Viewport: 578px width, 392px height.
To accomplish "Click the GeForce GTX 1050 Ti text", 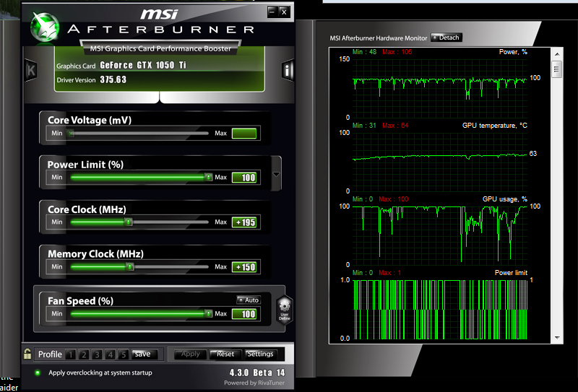I will pos(143,65).
